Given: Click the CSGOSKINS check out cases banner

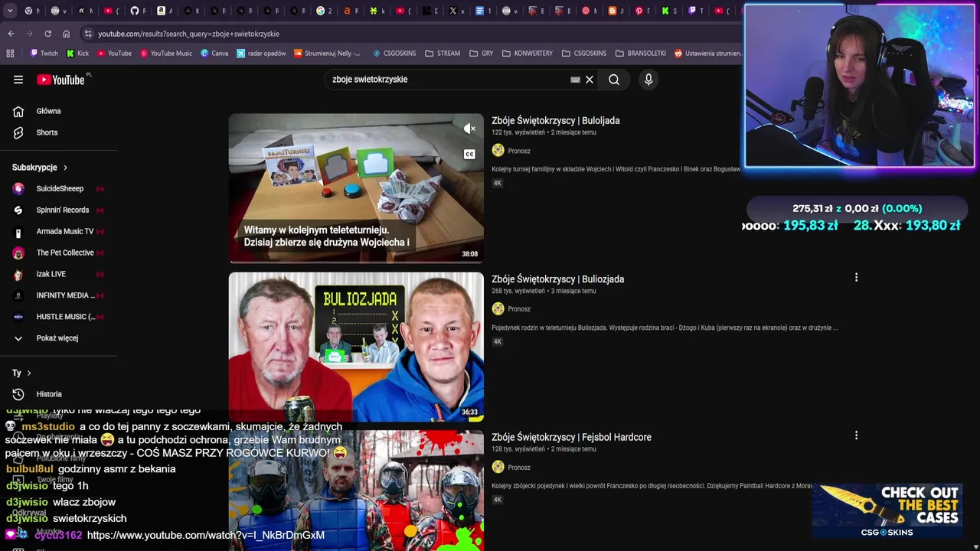Looking at the screenshot, I should [887, 510].
